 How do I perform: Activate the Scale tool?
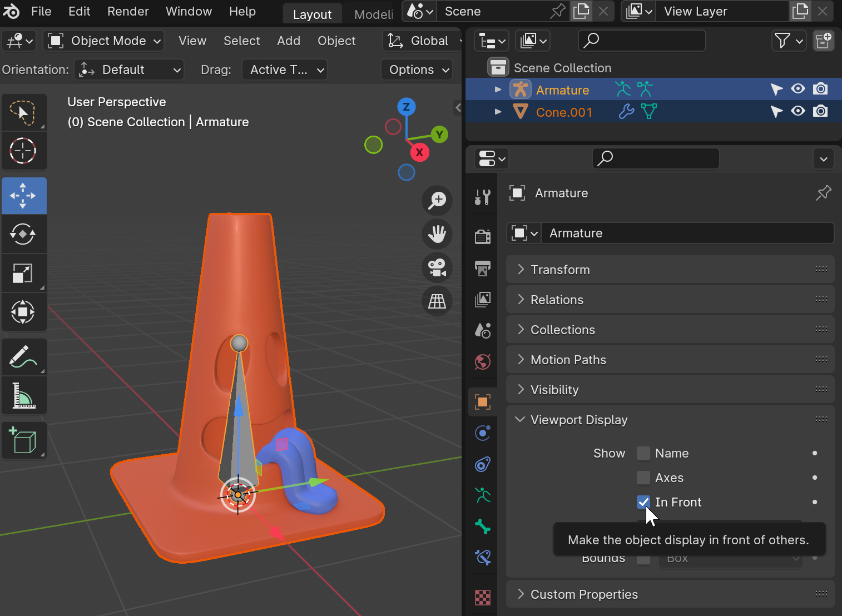click(23, 273)
